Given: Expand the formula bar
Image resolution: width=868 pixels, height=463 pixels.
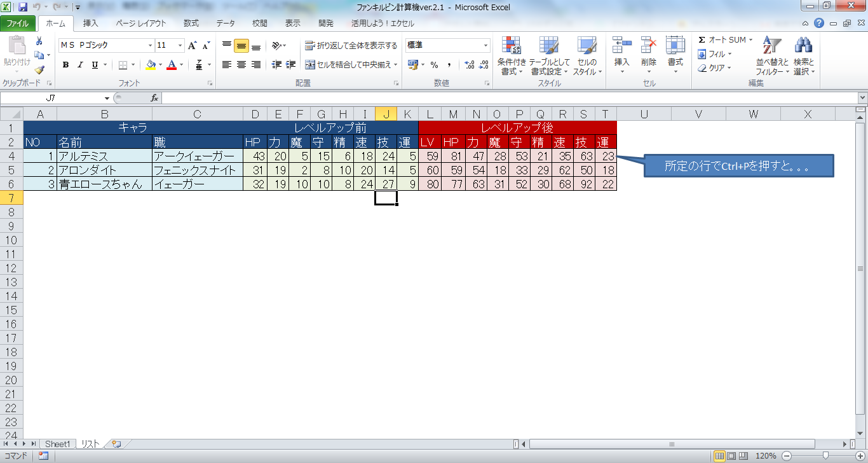Looking at the screenshot, I should (x=862, y=98).
